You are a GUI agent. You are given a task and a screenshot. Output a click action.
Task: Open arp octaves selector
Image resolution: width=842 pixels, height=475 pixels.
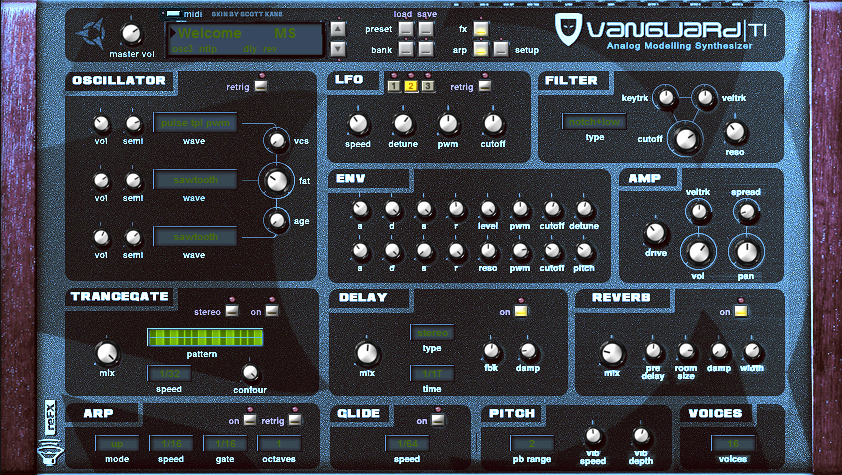[279, 443]
